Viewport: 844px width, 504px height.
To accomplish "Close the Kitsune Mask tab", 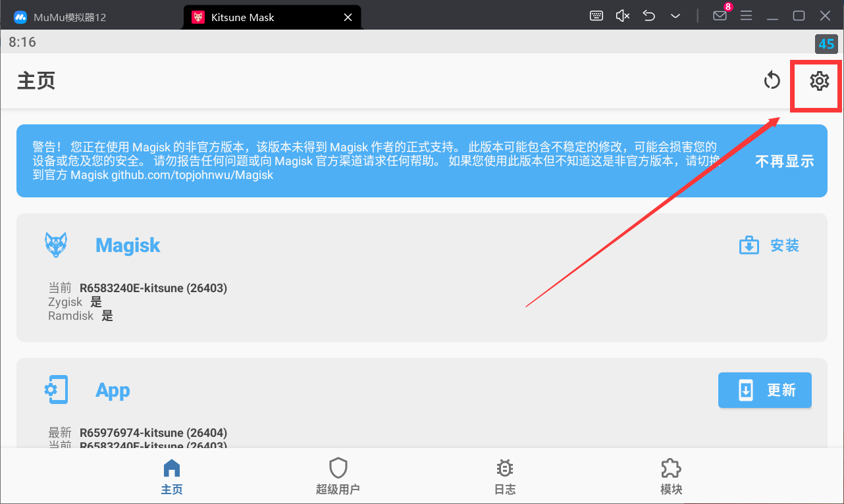I will pyautogui.click(x=348, y=17).
